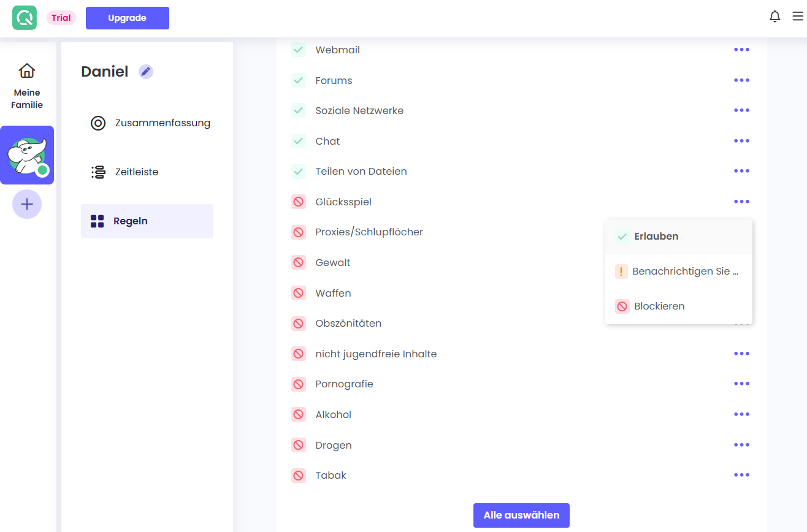807x532 pixels.
Task: Click the Qustodio logo icon
Action: click(x=25, y=18)
